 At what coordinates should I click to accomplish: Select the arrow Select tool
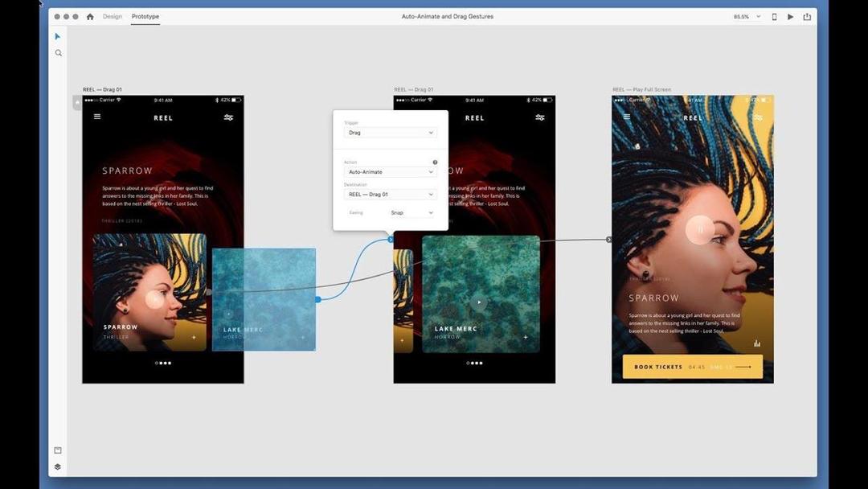point(58,36)
